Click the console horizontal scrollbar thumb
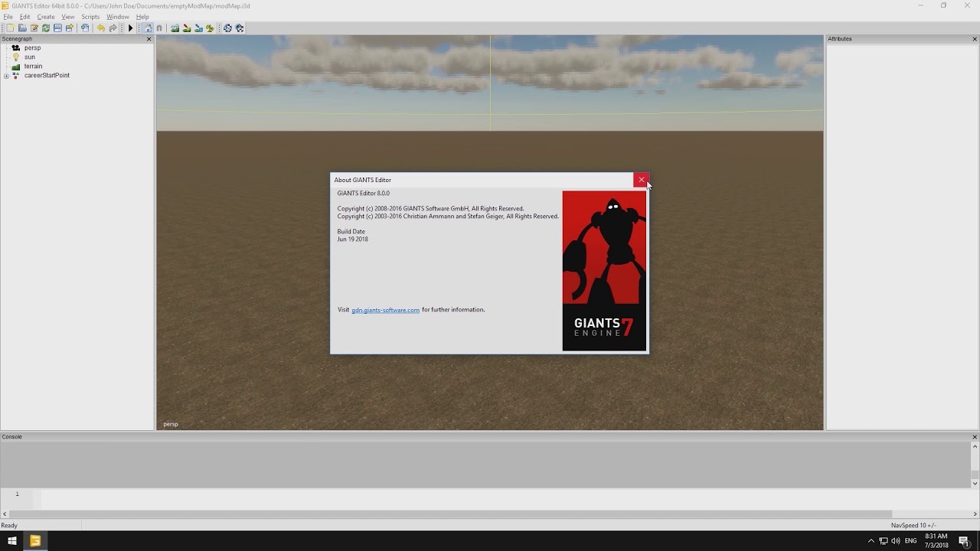 click(x=450, y=514)
